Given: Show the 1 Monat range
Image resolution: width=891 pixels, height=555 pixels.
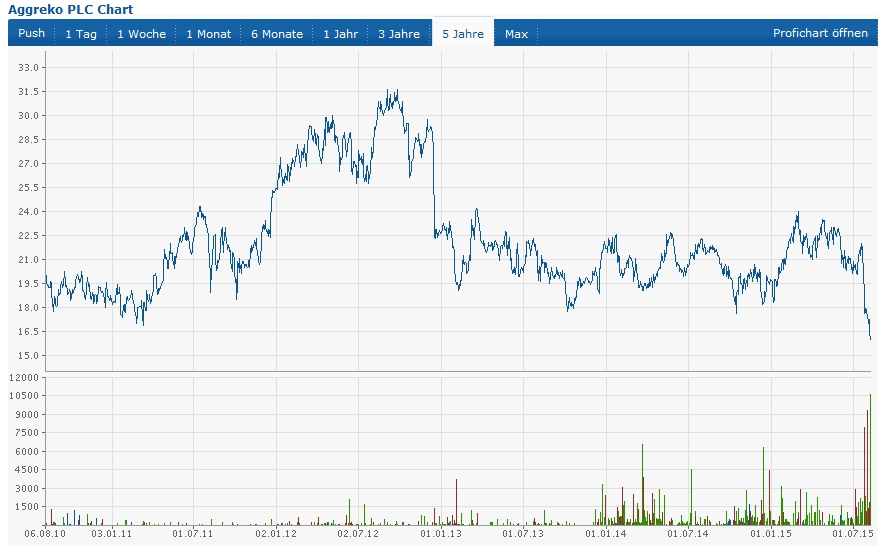Looking at the screenshot, I should [209, 34].
